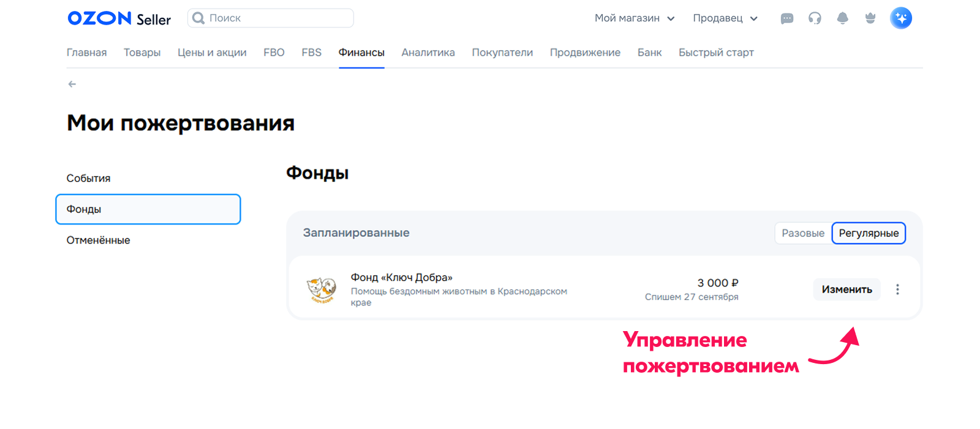Expand the Мой магазин dropdown
The height and width of the screenshot is (429, 980).
635,18
